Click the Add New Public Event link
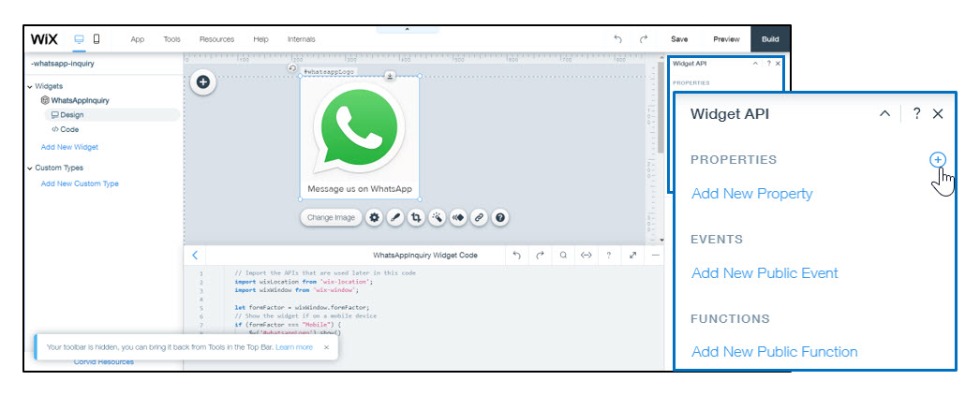The image size is (980, 410). coord(765,272)
